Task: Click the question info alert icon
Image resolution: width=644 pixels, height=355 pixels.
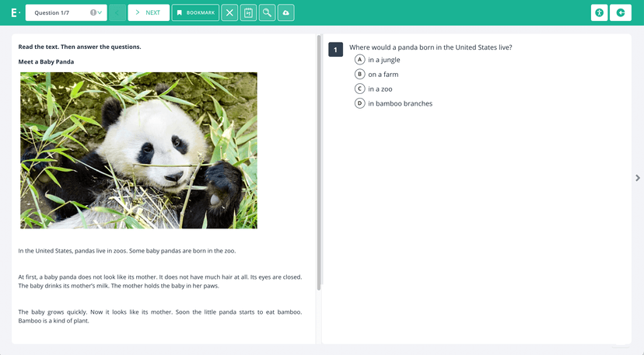Action: [93, 12]
